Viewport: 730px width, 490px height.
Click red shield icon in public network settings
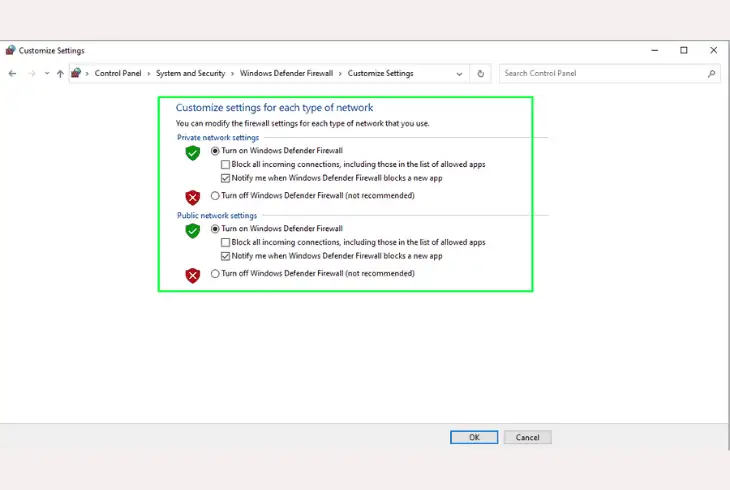(x=193, y=275)
